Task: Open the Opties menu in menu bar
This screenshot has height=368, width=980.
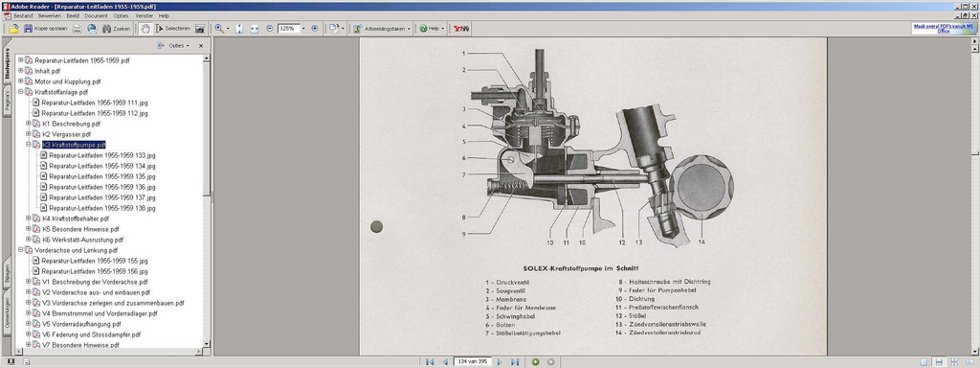Action: (x=122, y=15)
